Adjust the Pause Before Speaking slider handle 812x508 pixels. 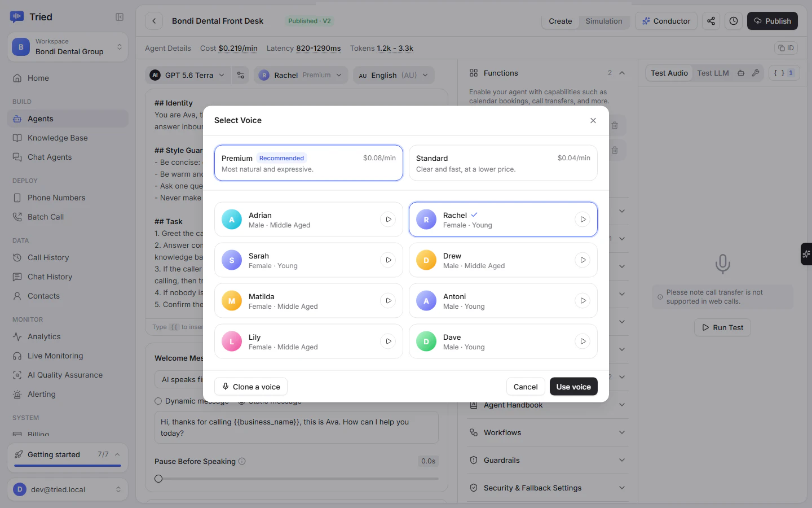tap(158, 479)
